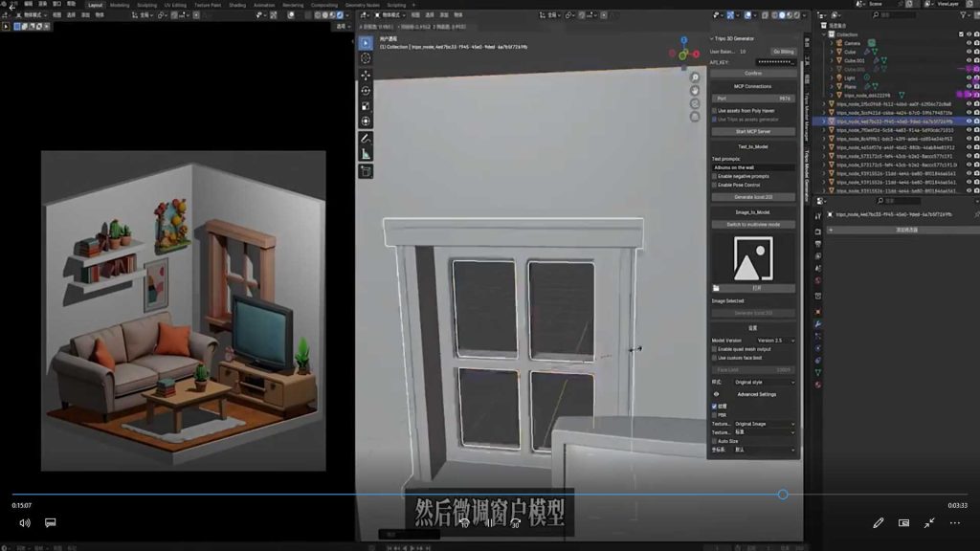
Task: Click the viewport pan hand icon
Action: click(695, 91)
